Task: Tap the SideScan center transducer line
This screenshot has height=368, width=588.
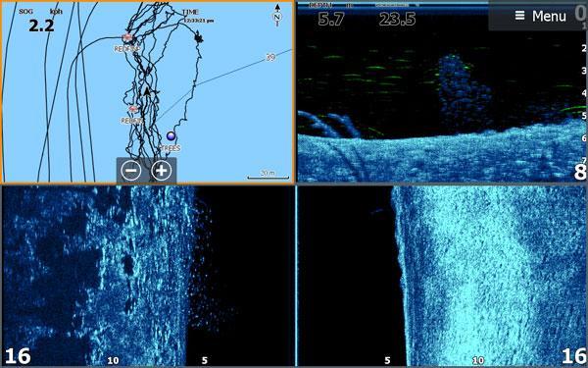Action: (296, 276)
